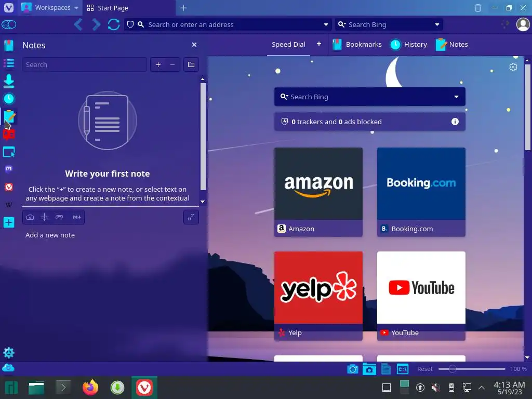Expand Speed Dial search engine dropdown

point(456,97)
